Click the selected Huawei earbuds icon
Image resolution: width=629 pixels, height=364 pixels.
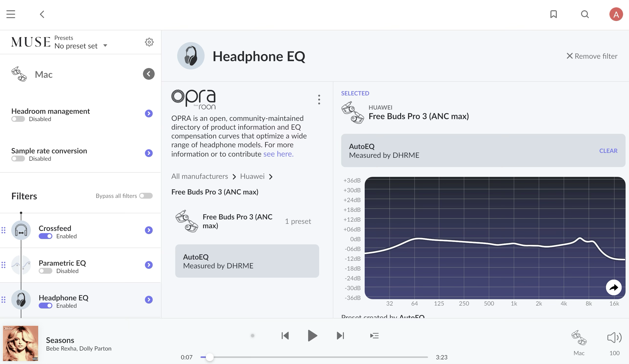(352, 112)
